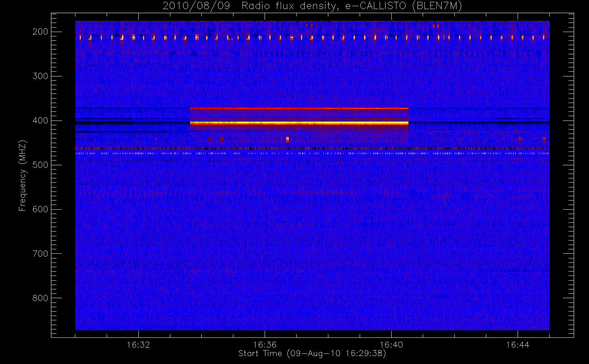Click the 800 frequency tick label
Screen dimensions: 589x364
40,298
